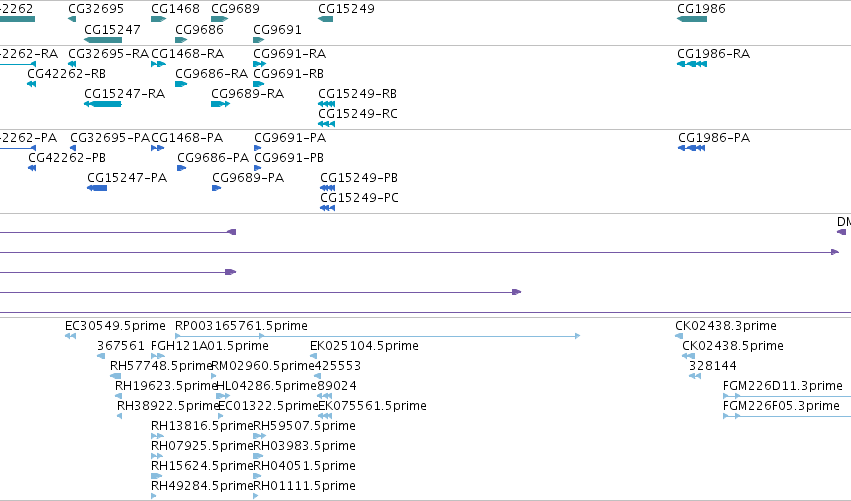
Task: Select the 328144 feature label
Action: click(x=713, y=366)
